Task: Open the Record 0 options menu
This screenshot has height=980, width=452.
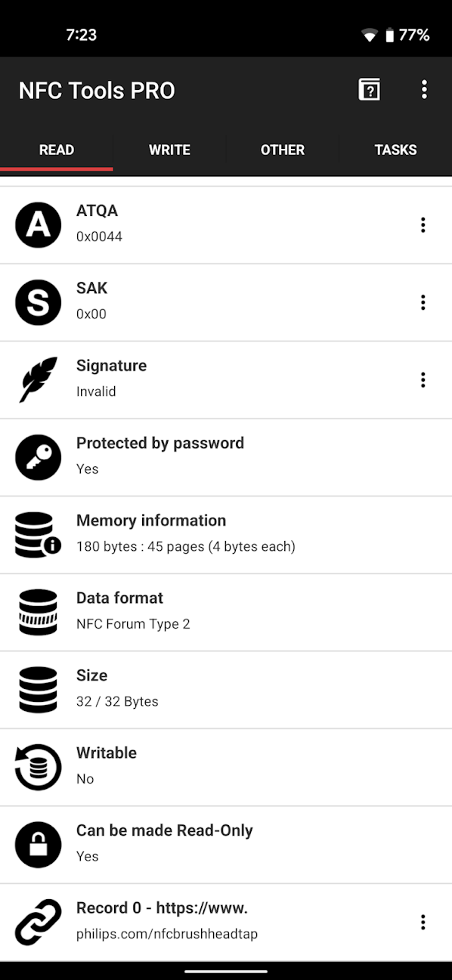Action: tap(423, 922)
